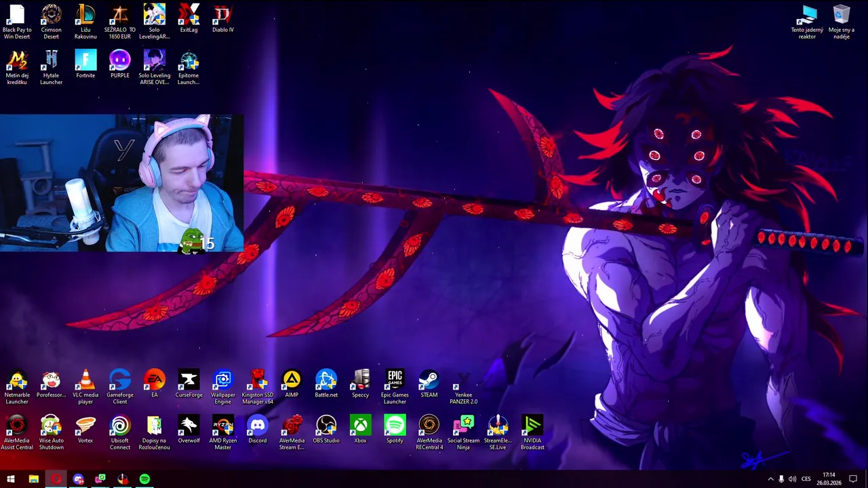
Task: Select the Speccy desktop icon
Action: pyautogui.click(x=361, y=384)
